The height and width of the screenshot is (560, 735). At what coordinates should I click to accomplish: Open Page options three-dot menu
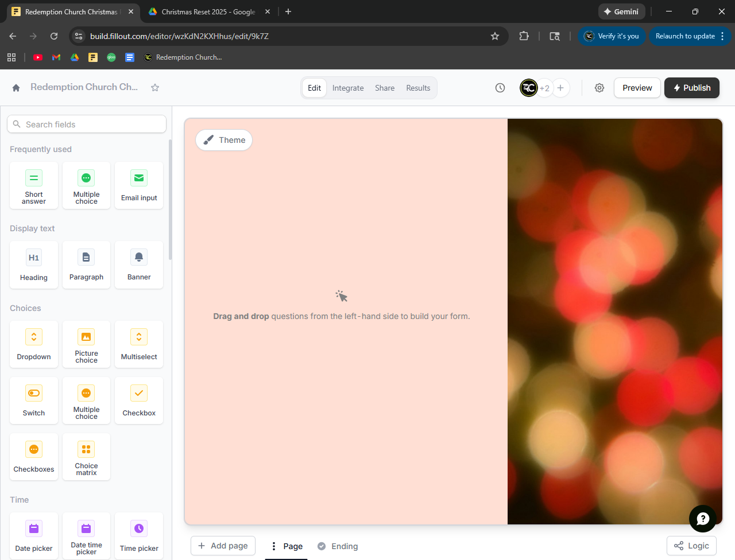tap(274, 546)
